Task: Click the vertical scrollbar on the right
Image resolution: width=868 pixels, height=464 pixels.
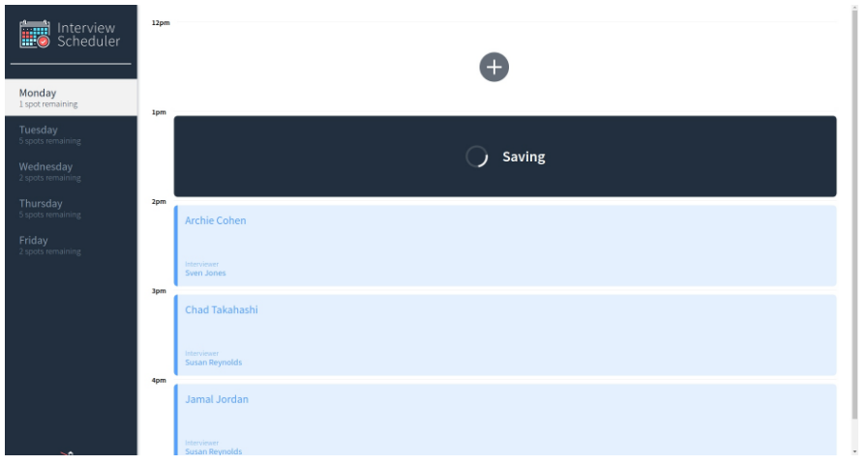Action: 854,213
